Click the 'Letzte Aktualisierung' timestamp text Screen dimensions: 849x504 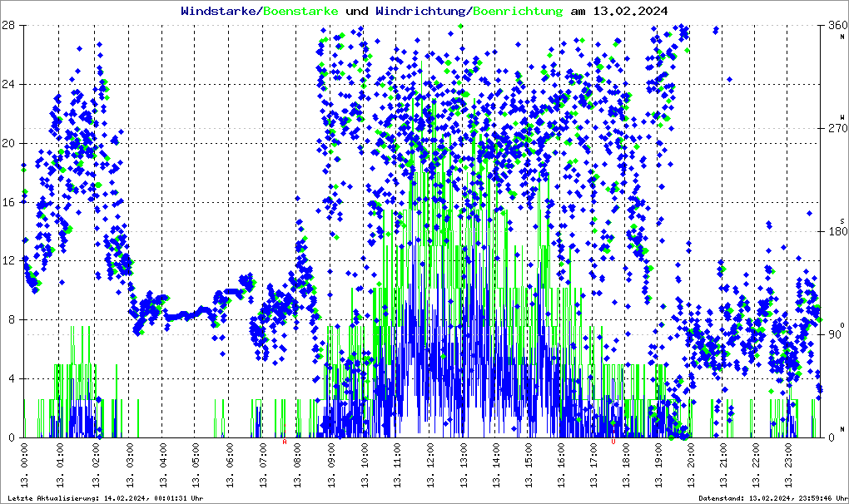(x=106, y=498)
